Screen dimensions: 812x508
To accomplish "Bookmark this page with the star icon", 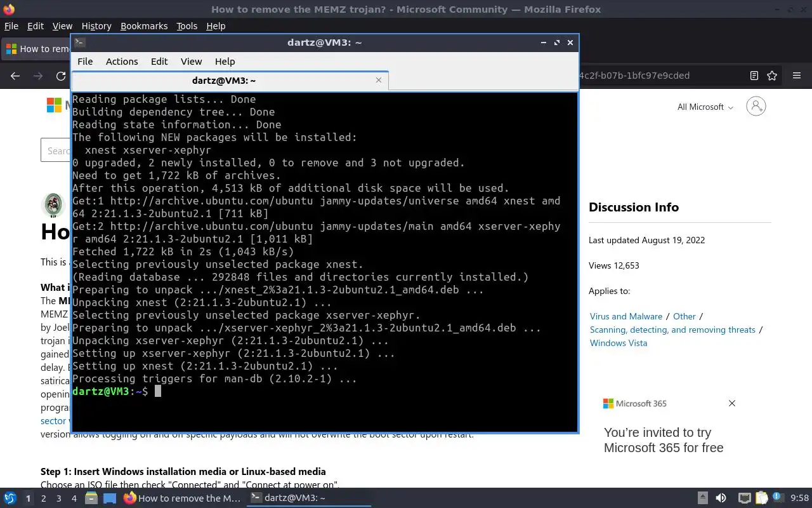I will pos(772,76).
